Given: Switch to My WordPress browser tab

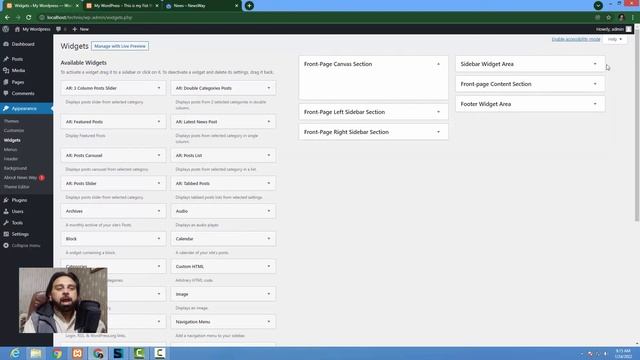Looking at the screenshot, I should click(x=122, y=6).
